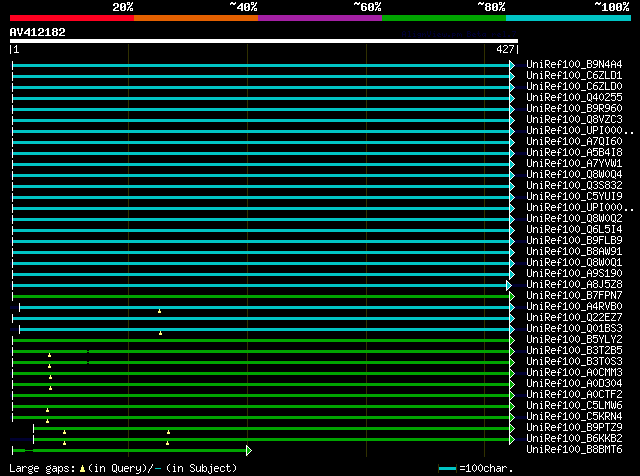Click the short green alignment bar for UniRef100_B8BMT6
The width and height of the screenshot is (640, 476).
coord(130,451)
